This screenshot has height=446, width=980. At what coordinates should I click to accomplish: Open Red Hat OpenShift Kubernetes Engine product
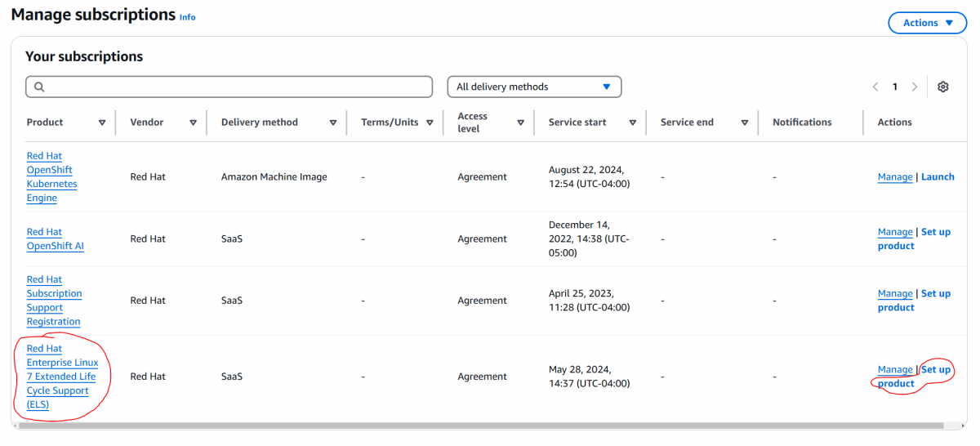click(50, 176)
